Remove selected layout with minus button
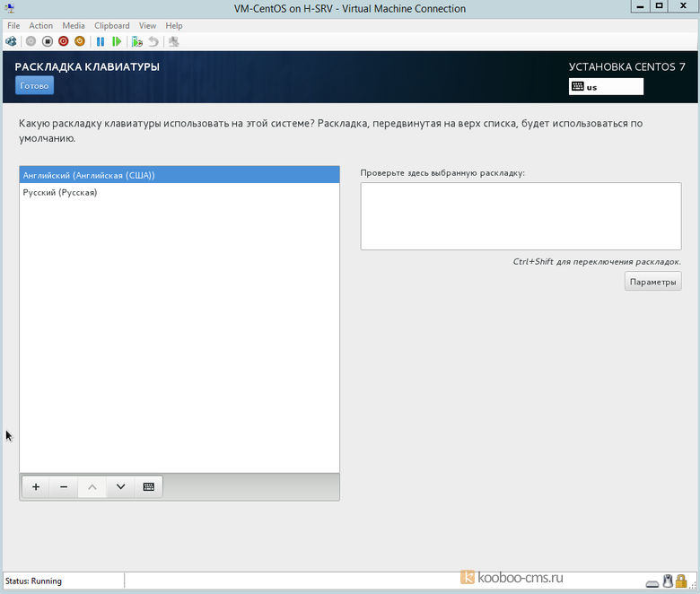700x594 pixels. 64,486
